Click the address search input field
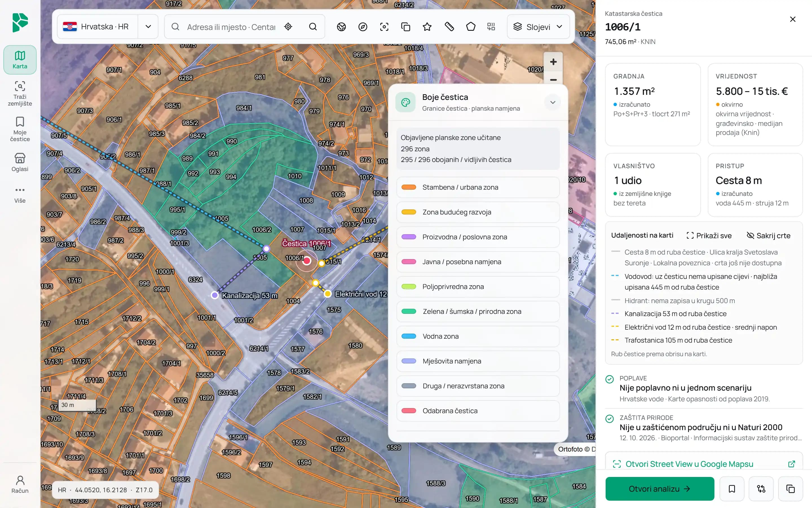This screenshot has width=812, height=508. 231,27
